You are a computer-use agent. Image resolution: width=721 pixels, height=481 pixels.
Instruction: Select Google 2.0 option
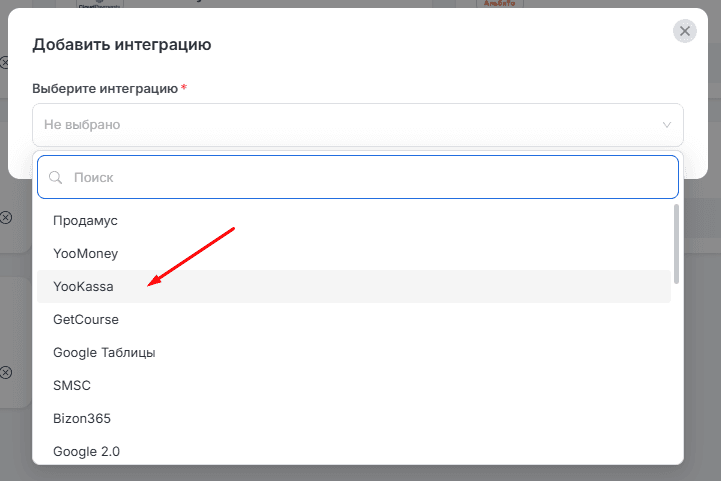(x=354, y=451)
